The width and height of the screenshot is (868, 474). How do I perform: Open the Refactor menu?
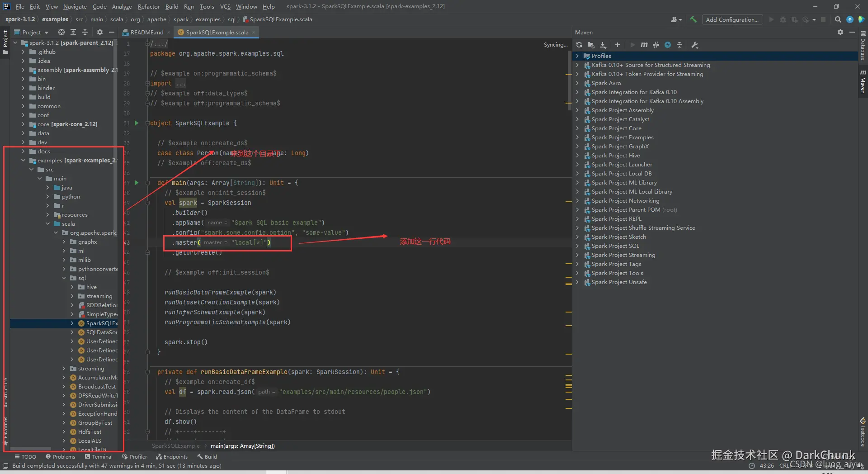(149, 6)
